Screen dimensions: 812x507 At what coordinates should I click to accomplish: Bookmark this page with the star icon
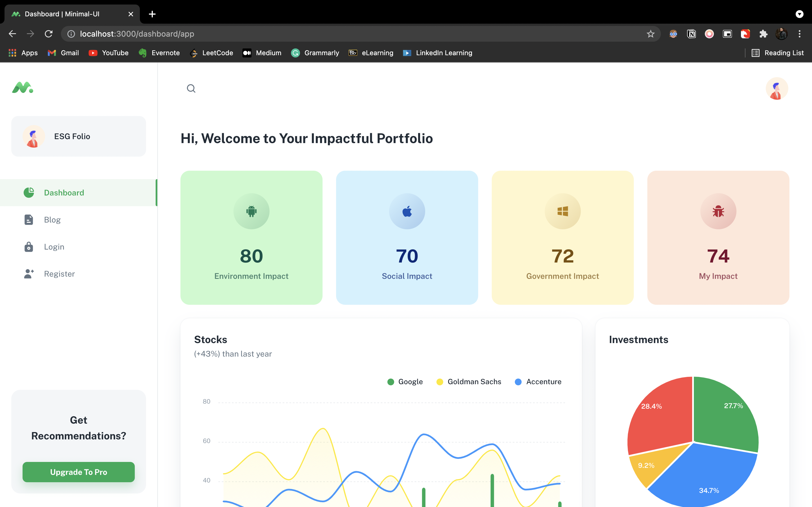(x=651, y=34)
